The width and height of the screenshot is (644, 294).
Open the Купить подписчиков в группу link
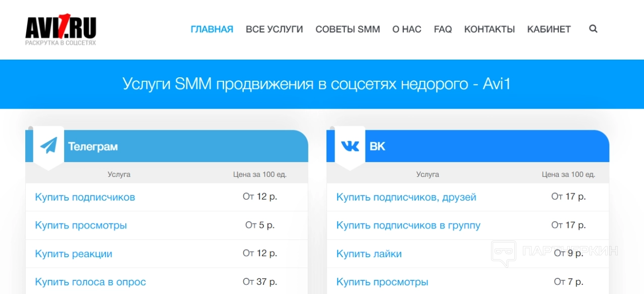[408, 225]
